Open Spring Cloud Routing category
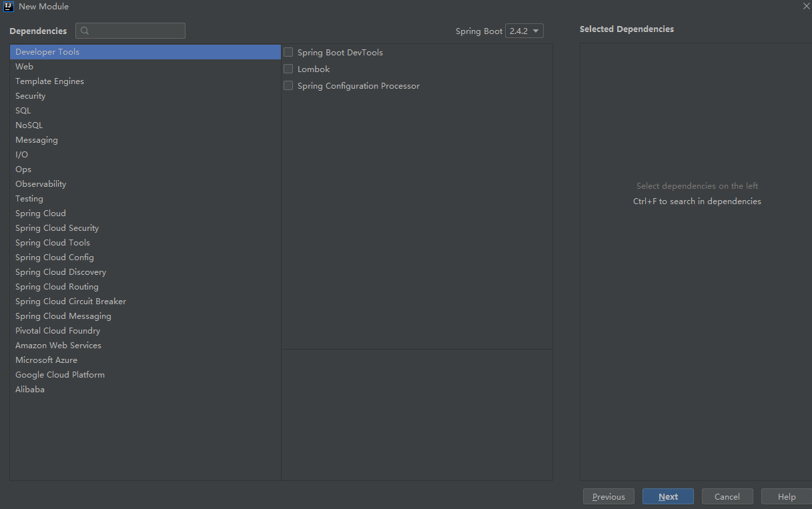812x509 pixels. pos(145,287)
